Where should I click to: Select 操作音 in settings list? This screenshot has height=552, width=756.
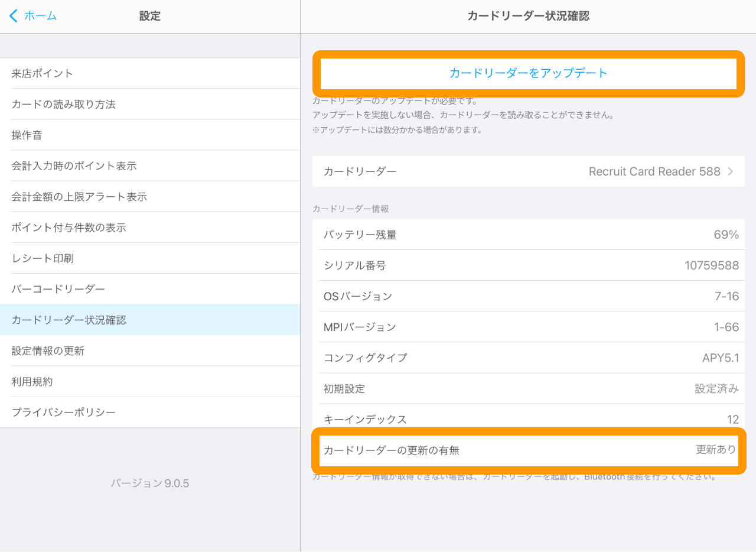pos(150,135)
